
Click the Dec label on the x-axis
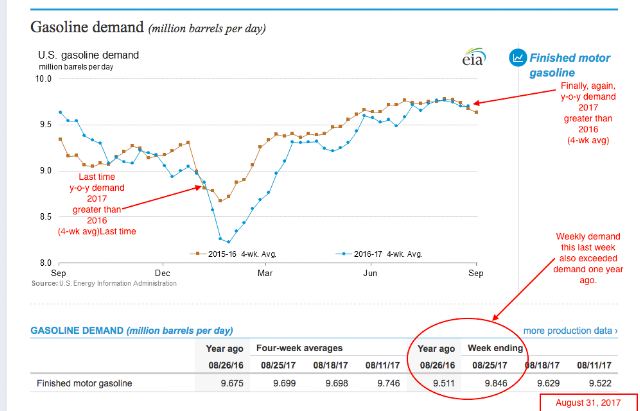coord(162,272)
